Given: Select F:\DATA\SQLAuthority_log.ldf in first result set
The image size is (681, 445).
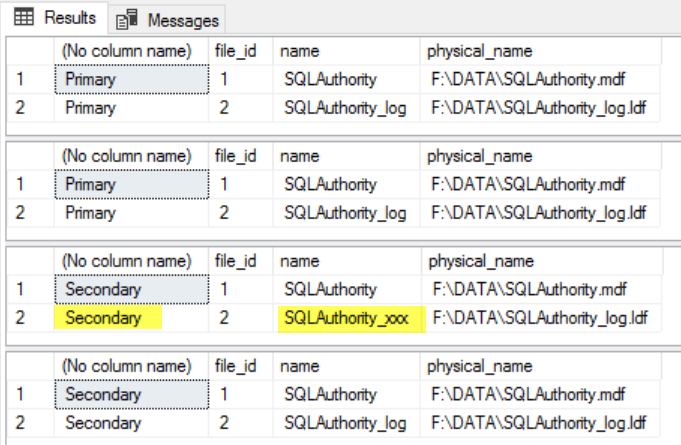Looking at the screenshot, I should point(540,108).
